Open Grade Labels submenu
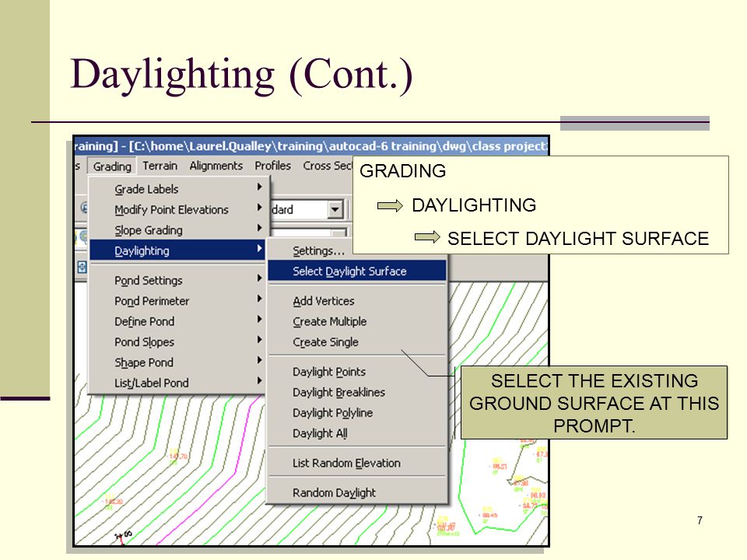 pos(177,189)
